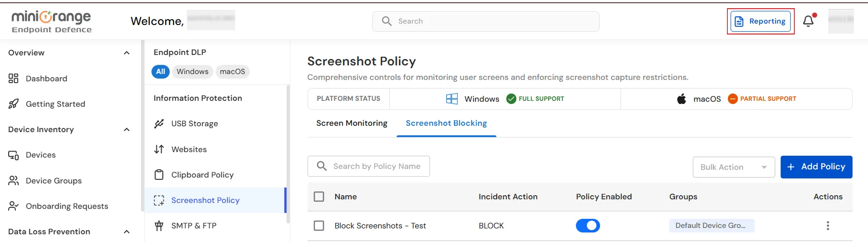The height and width of the screenshot is (242, 868).
Task: Click the Windows logo in platform status
Action: tap(452, 99)
